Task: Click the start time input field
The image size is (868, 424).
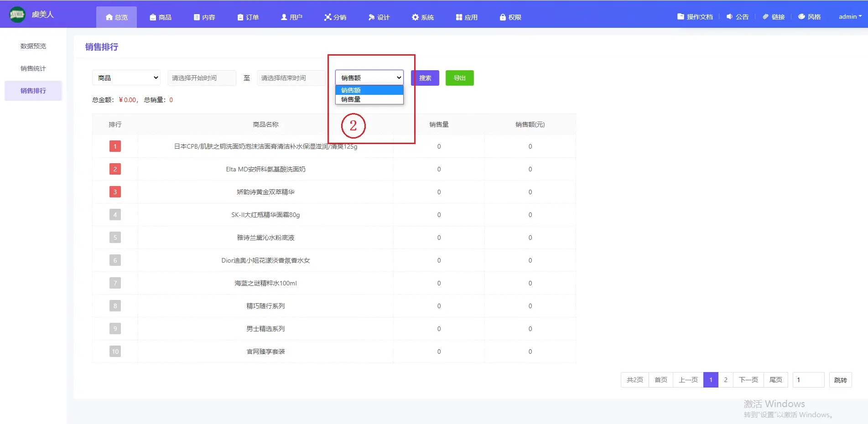Action: click(x=202, y=78)
